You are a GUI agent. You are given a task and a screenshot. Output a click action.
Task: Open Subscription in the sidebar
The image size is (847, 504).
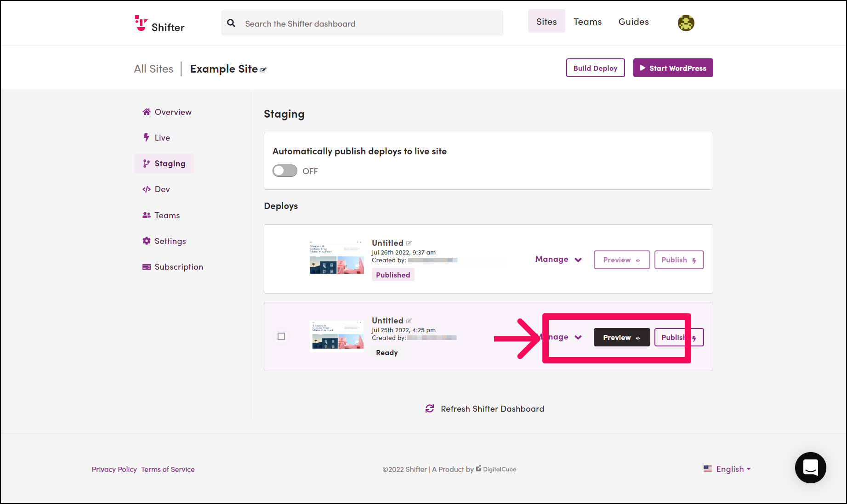(x=173, y=267)
